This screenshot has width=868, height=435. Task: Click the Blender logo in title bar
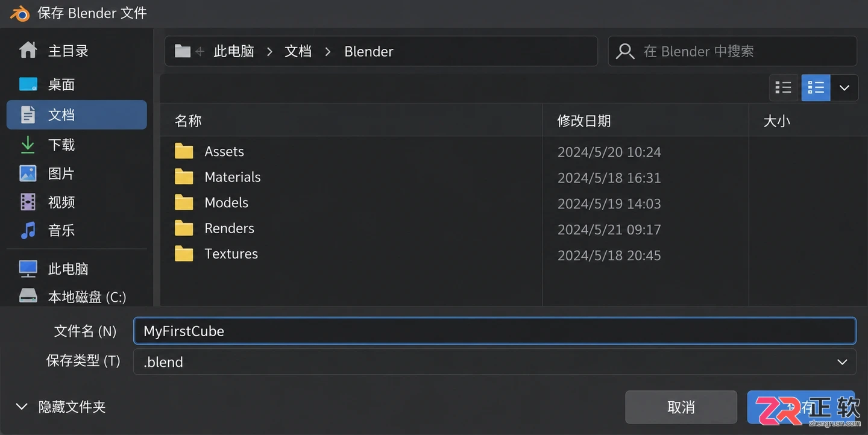19,13
